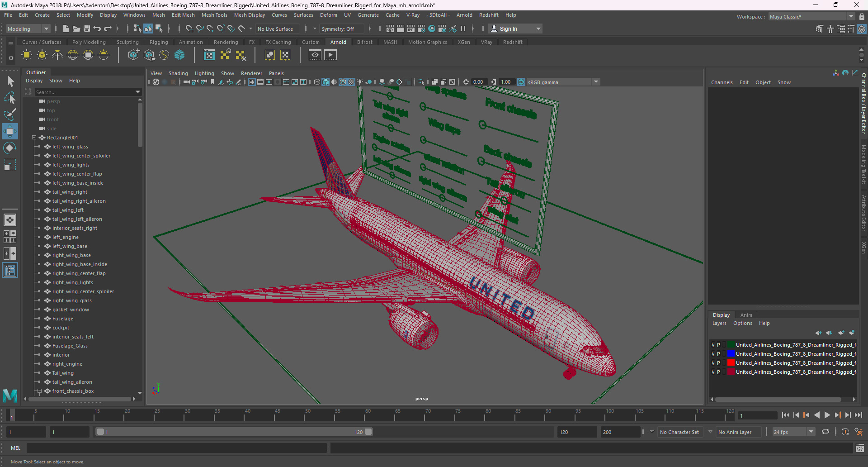The height and width of the screenshot is (467, 868).
Task: Toggle wireframe on shaded viewport icon
Action: (343, 82)
